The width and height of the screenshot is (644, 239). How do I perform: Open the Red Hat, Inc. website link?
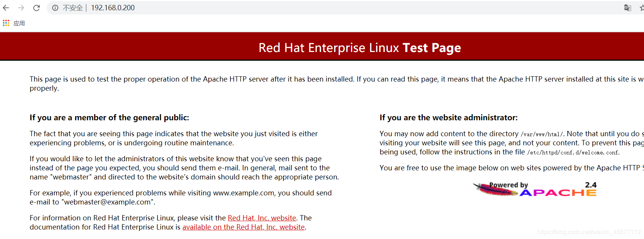pyautogui.click(x=262, y=218)
